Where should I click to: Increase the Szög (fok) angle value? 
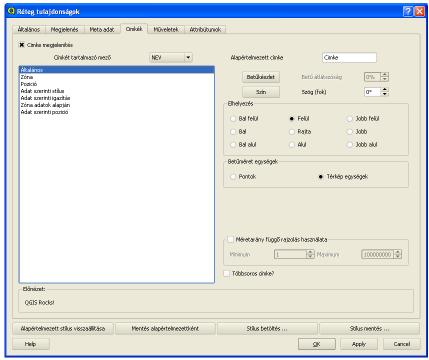(x=385, y=89)
